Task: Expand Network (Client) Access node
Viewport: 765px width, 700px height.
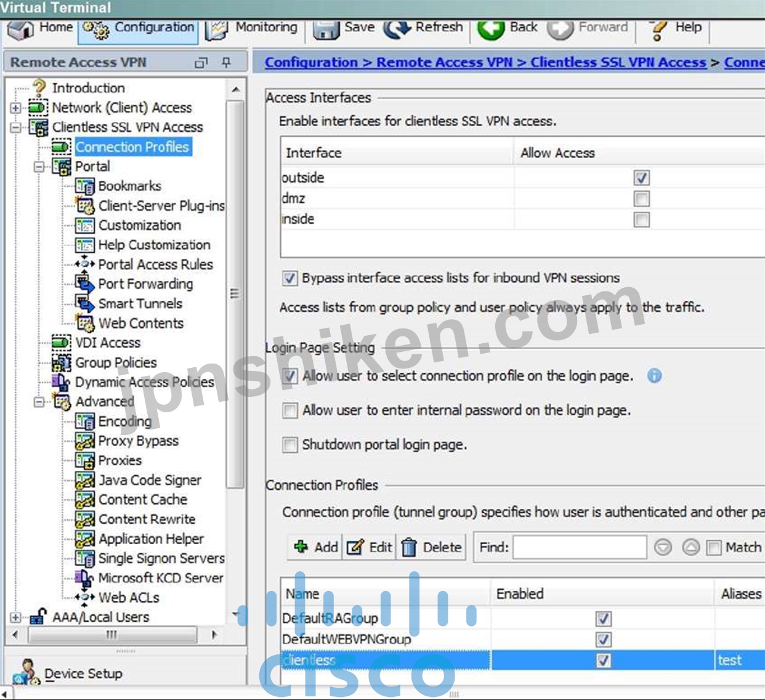Action: tap(15, 108)
